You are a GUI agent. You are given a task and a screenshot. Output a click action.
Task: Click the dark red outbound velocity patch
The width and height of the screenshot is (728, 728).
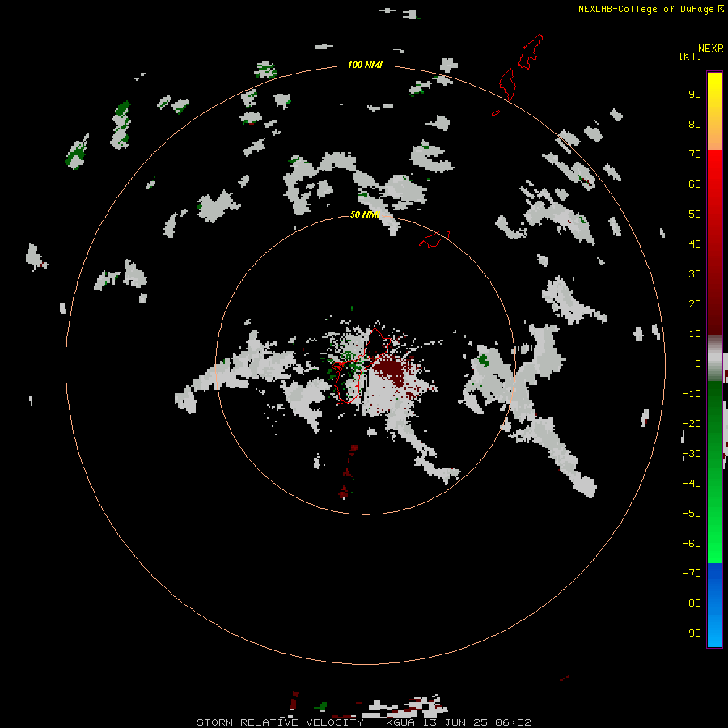[390, 369]
